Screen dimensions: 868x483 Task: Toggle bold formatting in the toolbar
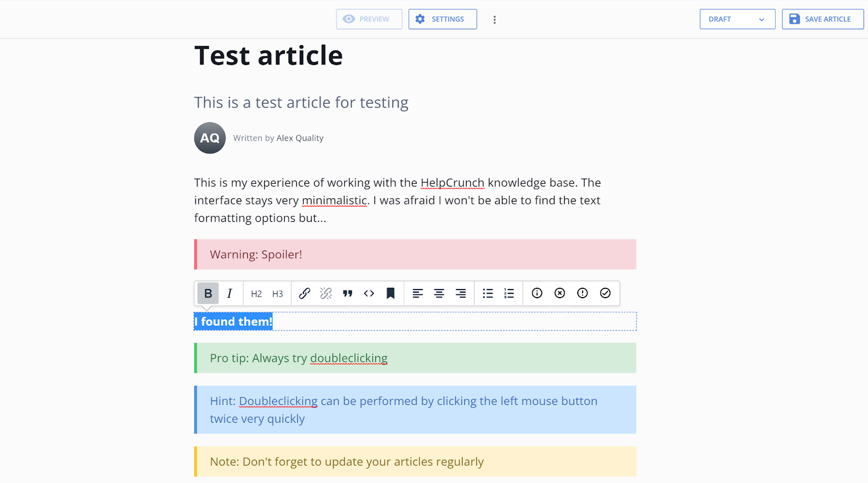click(x=208, y=293)
